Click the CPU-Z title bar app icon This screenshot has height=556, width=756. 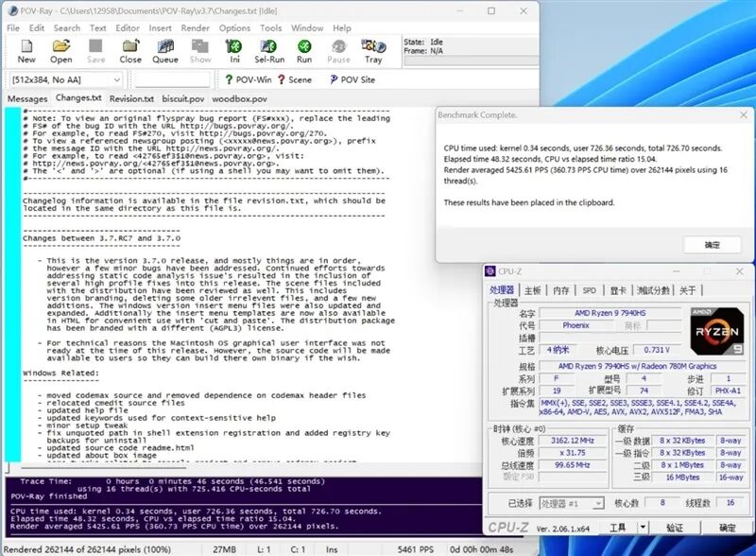(490, 271)
